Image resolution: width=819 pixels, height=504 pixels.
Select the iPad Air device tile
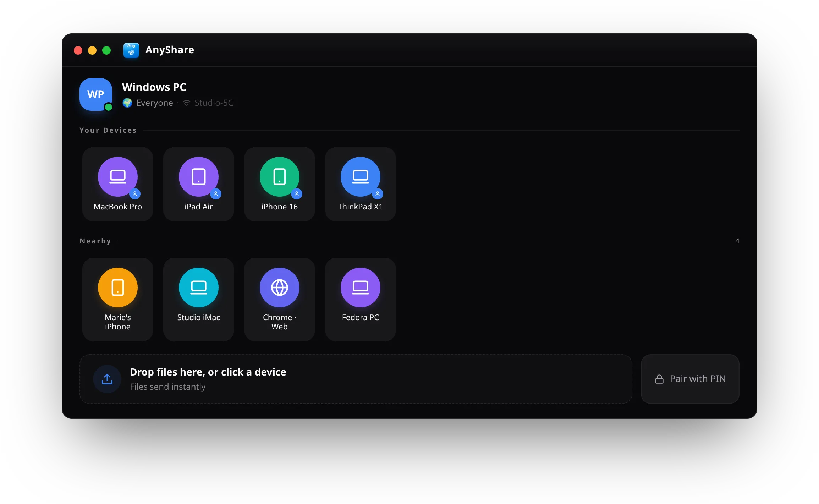point(199,184)
